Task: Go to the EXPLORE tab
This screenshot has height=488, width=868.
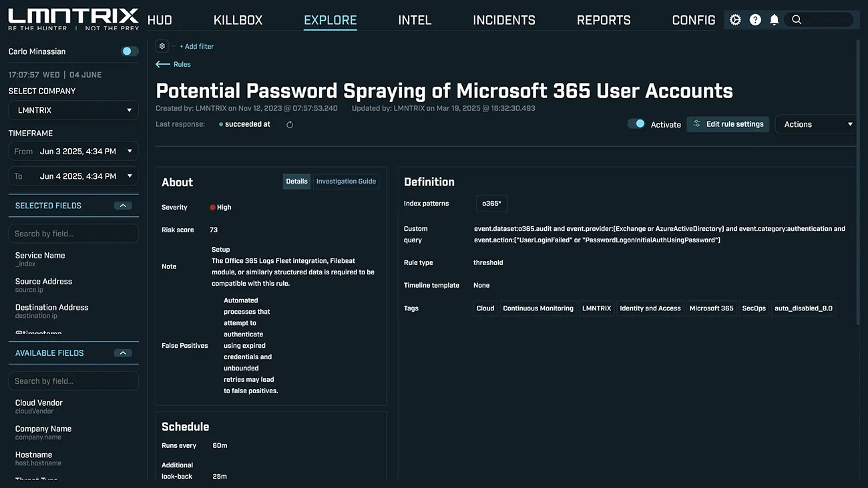Action: click(331, 20)
